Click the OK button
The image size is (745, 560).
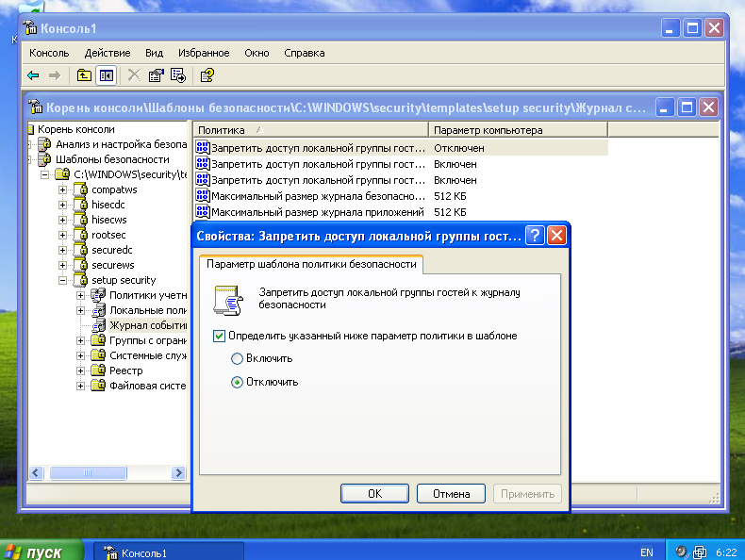tap(374, 493)
